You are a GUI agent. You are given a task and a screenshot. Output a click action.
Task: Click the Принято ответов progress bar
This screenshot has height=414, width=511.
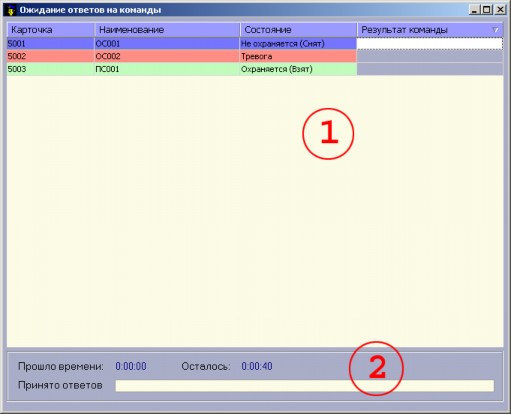(305, 386)
